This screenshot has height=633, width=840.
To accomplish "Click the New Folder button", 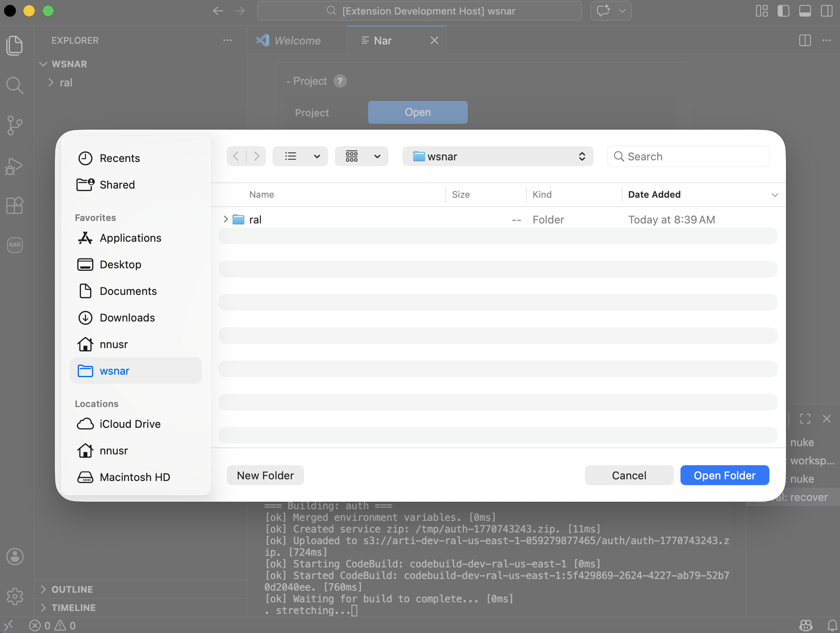I will click(265, 475).
